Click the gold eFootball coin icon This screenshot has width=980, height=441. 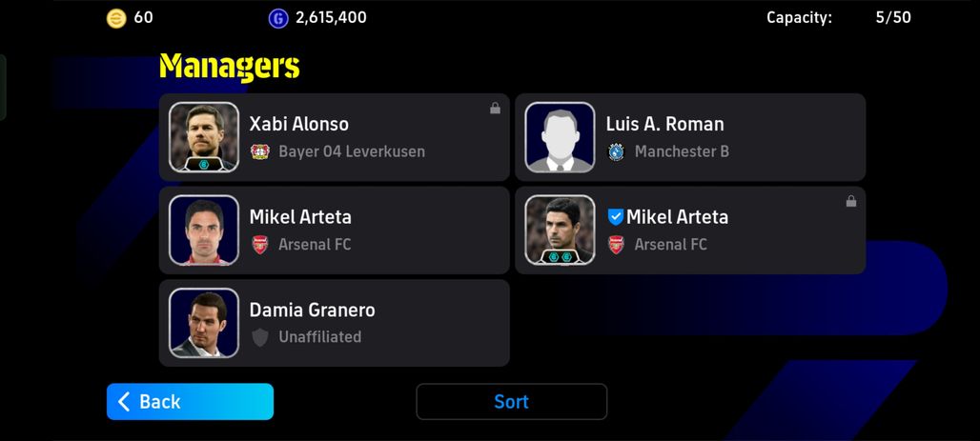pos(116,18)
